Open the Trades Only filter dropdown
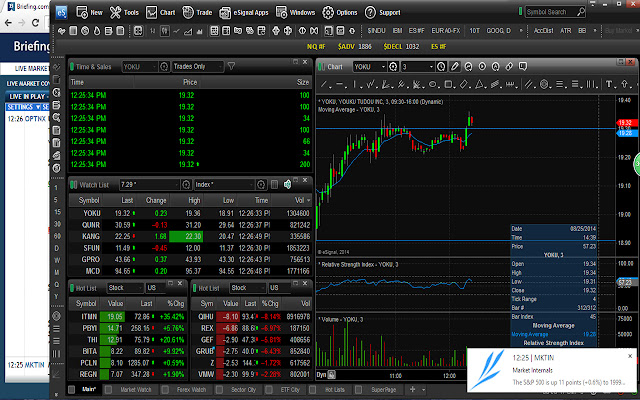This screenshot has height=400, width=640. [198, 66]
